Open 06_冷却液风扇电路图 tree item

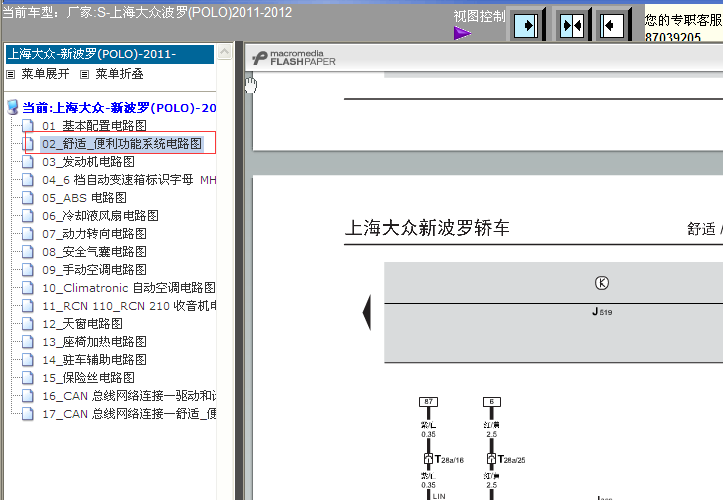[101, 215]
